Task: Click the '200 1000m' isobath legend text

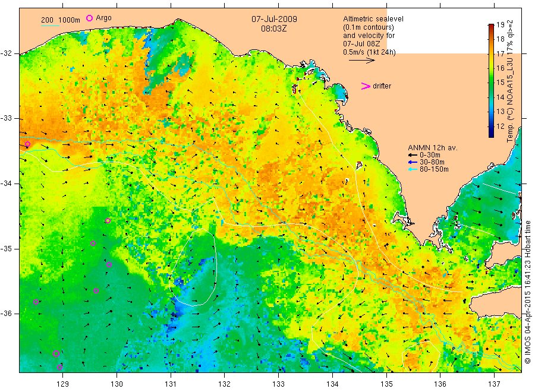Action: [x=61, y=20]
